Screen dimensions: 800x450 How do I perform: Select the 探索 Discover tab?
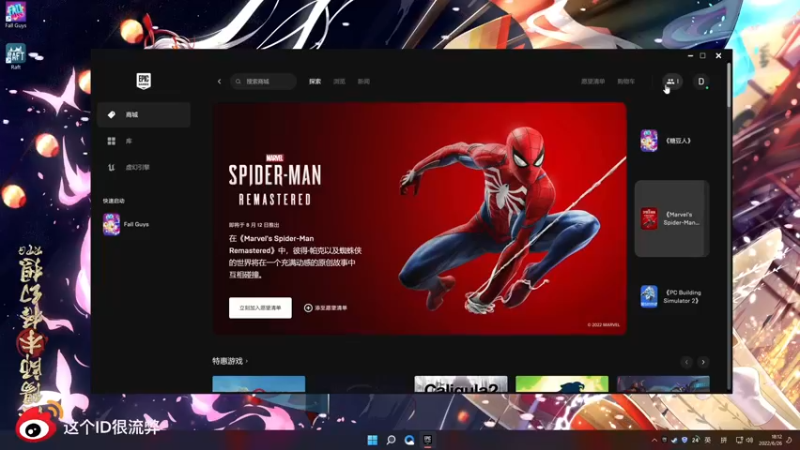(315, 82)
